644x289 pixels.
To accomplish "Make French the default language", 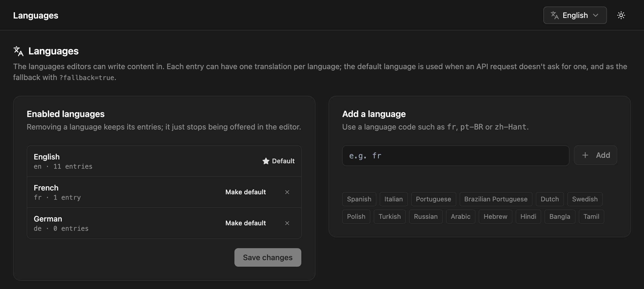I will [246, 192].
